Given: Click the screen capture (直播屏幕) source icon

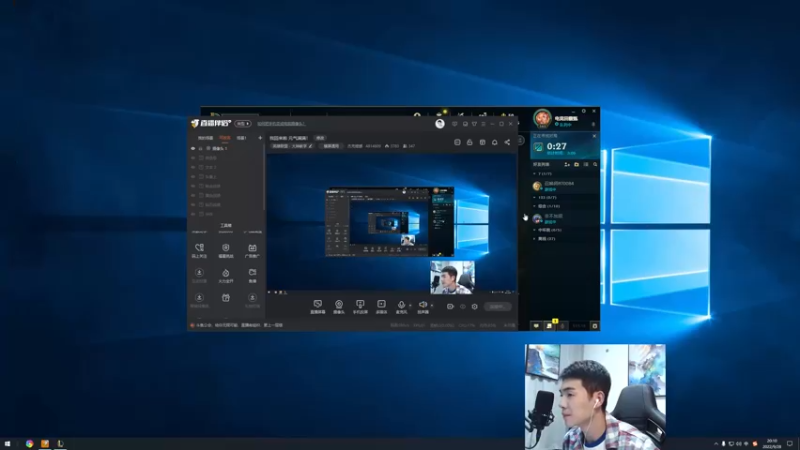Looking at the screenshot, I should (x=317, y=305).
